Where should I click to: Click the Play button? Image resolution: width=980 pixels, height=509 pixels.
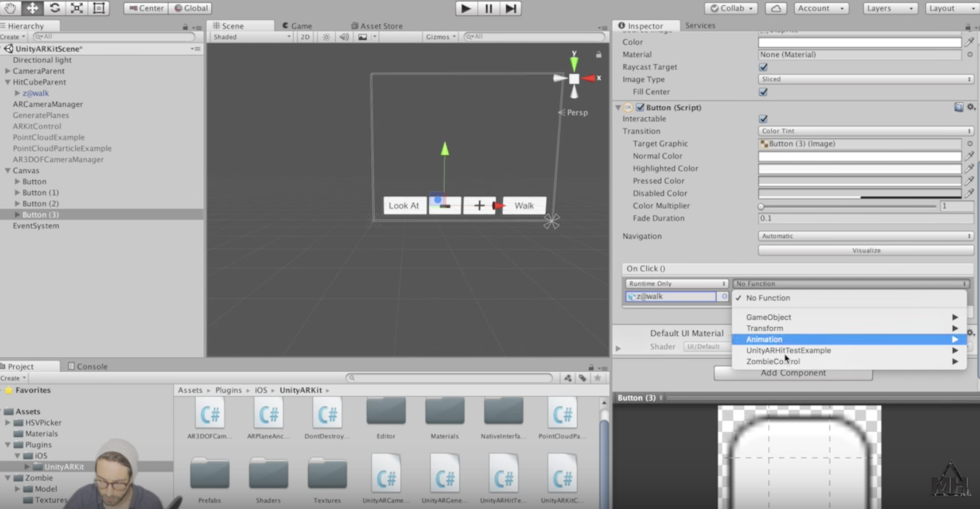click(465, 8)
